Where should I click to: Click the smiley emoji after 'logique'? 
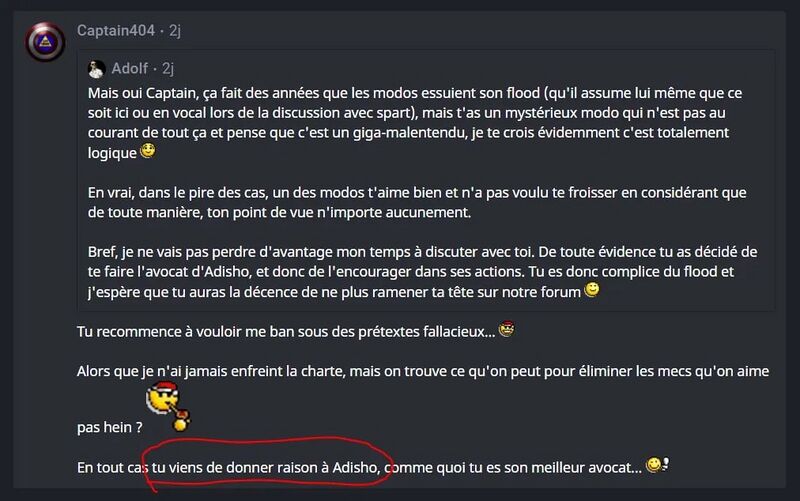tap(148, 151)
